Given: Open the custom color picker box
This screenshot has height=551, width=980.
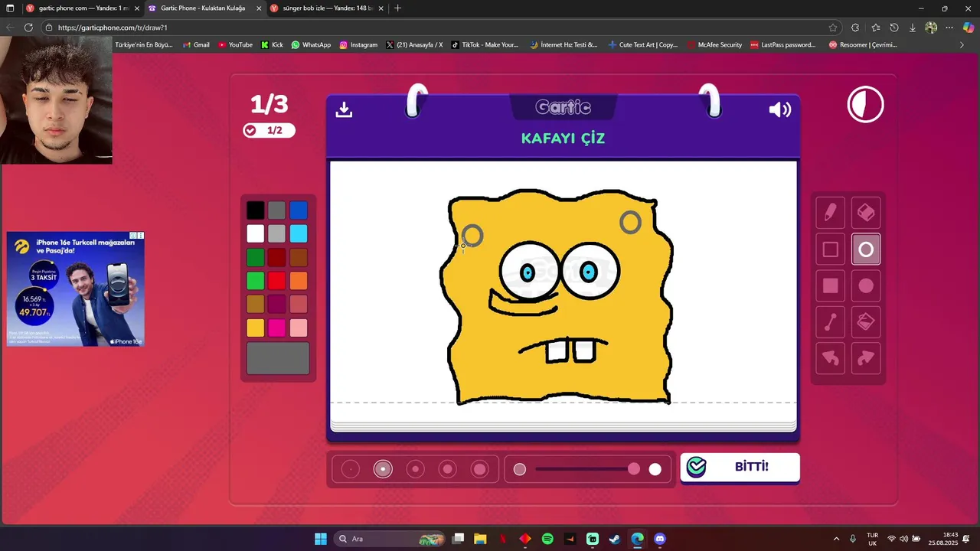Looking at the screenshot, I should point(278,358).
